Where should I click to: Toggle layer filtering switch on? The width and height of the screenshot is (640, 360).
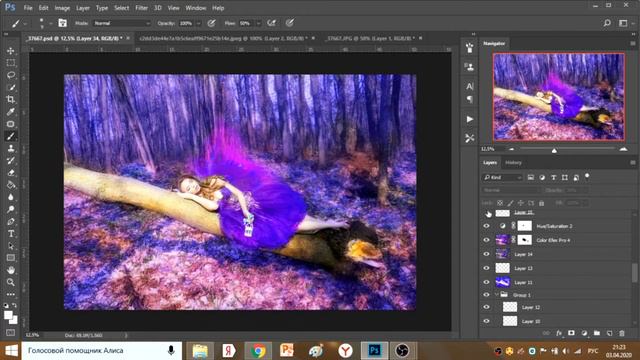[587, 177]
